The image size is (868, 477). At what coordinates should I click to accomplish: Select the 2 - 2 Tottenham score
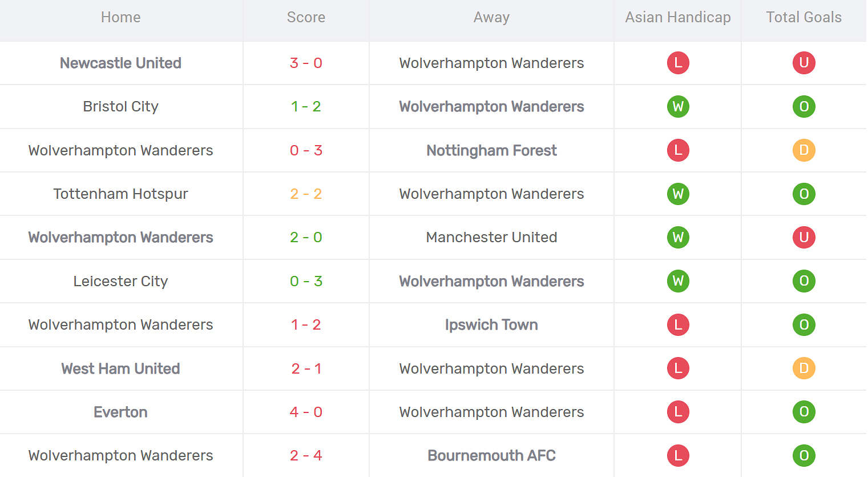[x=306, y=194]
